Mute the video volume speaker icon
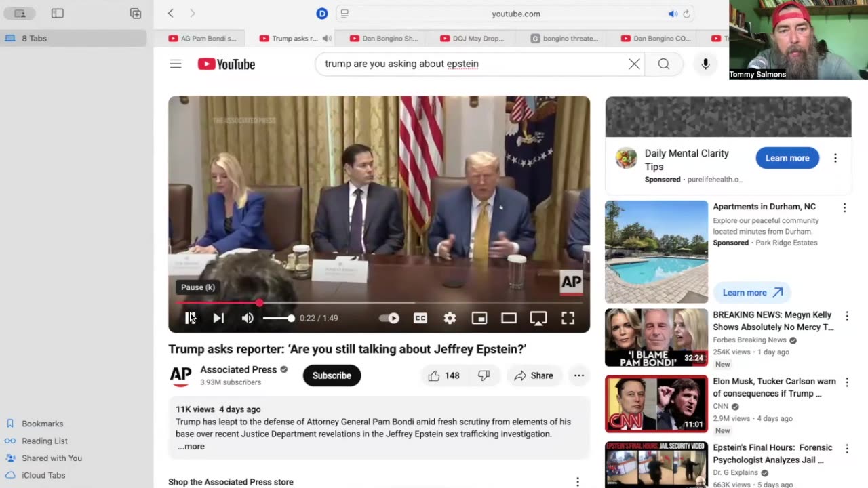This screenshot has width=868, height=488. pyautogui.click(x=248, y=318)
